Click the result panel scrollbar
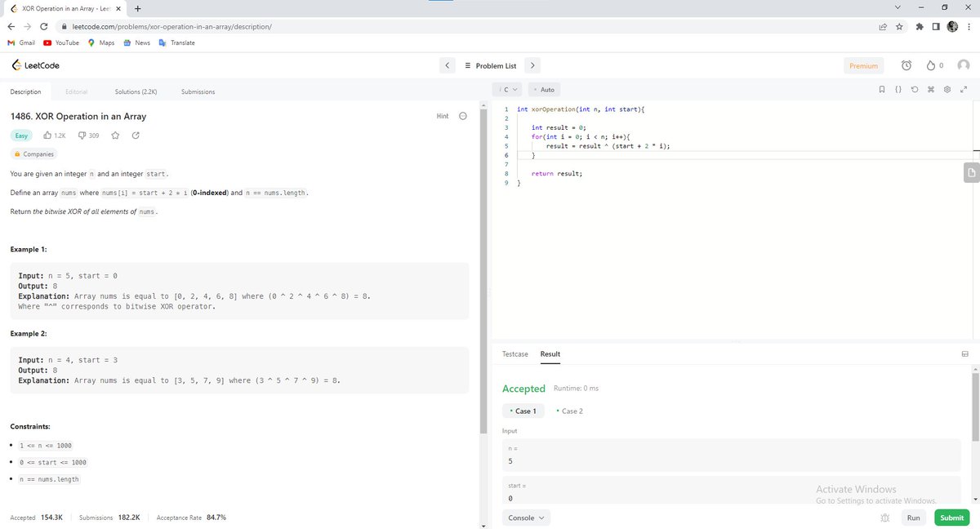Viewport: 980px width, 529px height. (x=975, y=406)
